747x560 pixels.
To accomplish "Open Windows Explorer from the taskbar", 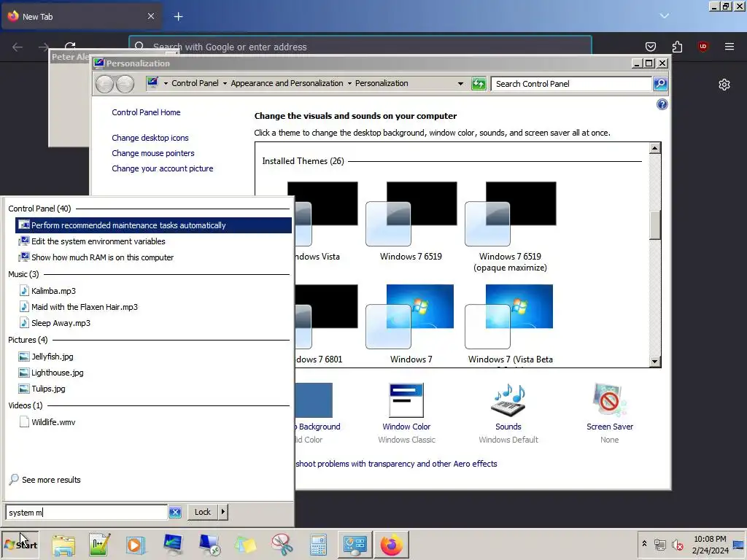I will (63, 545).
